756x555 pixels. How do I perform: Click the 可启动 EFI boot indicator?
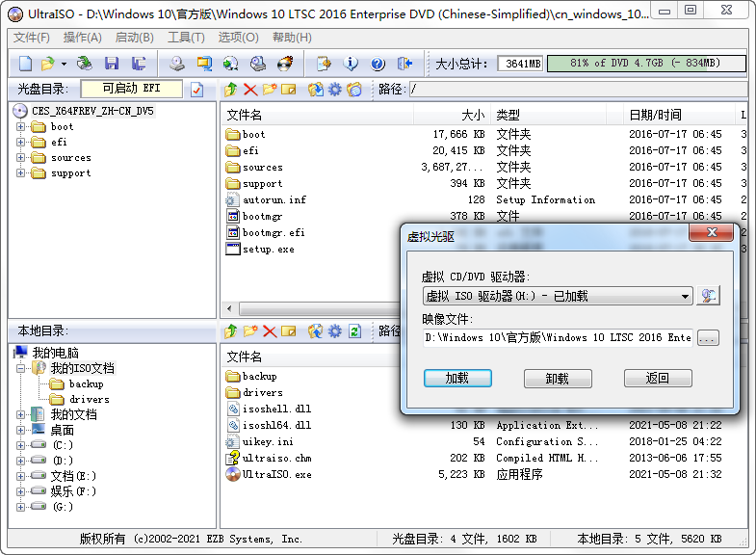click(x=132, y=89)
